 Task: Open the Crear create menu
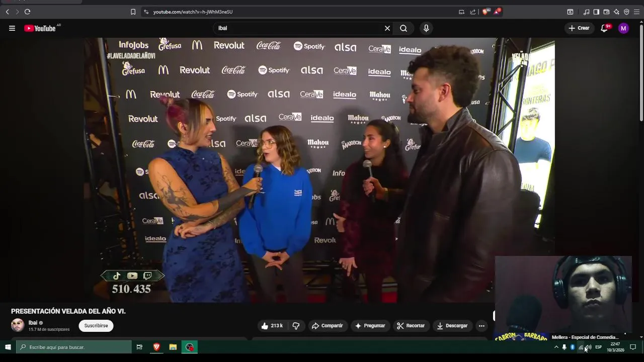coord(579,28)
